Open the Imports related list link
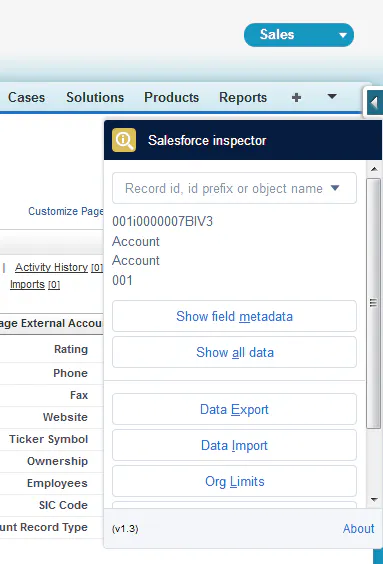Viewport: 383px width, 564px height. click(27, 284)
